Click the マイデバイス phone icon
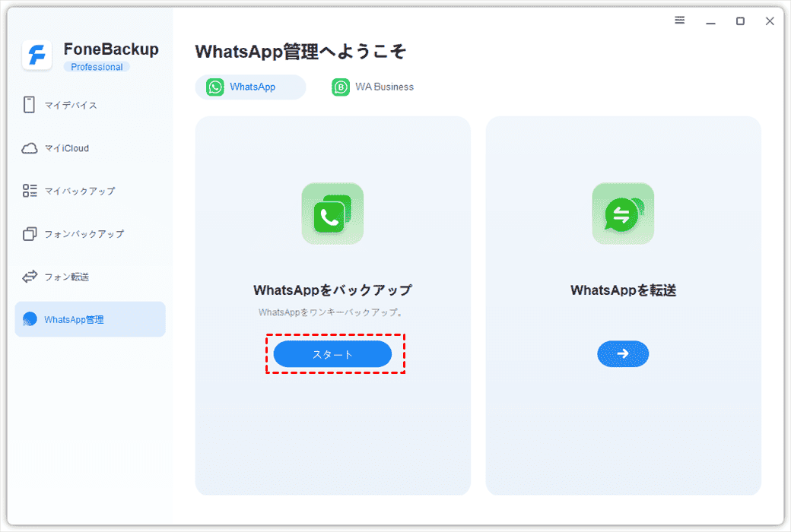 point(29,105)
